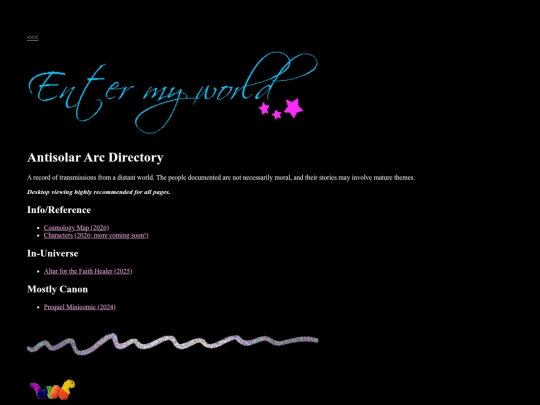Click the 'Antisolar Arc Directory' heading
Screen dimensions: 540x405
pos(95,157)
